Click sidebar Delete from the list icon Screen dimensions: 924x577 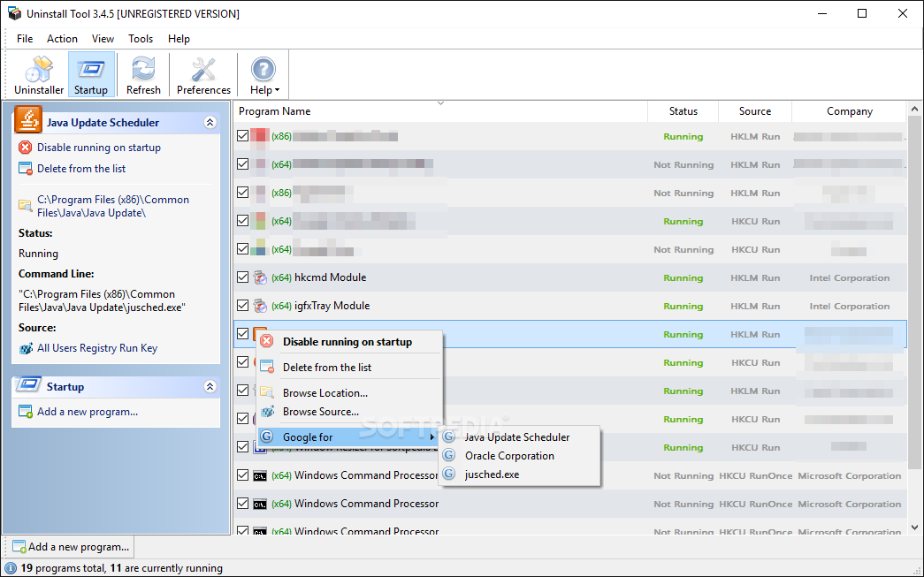coord(26,169)
